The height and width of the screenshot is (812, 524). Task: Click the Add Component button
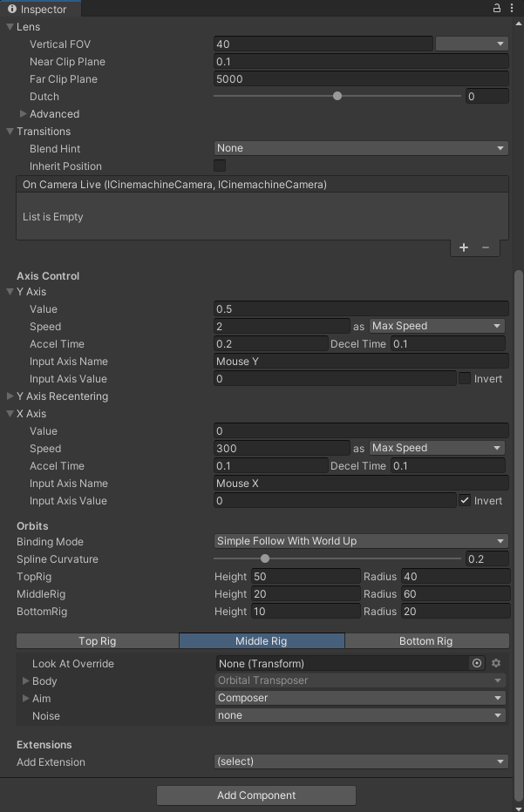(x=256, y=795)
